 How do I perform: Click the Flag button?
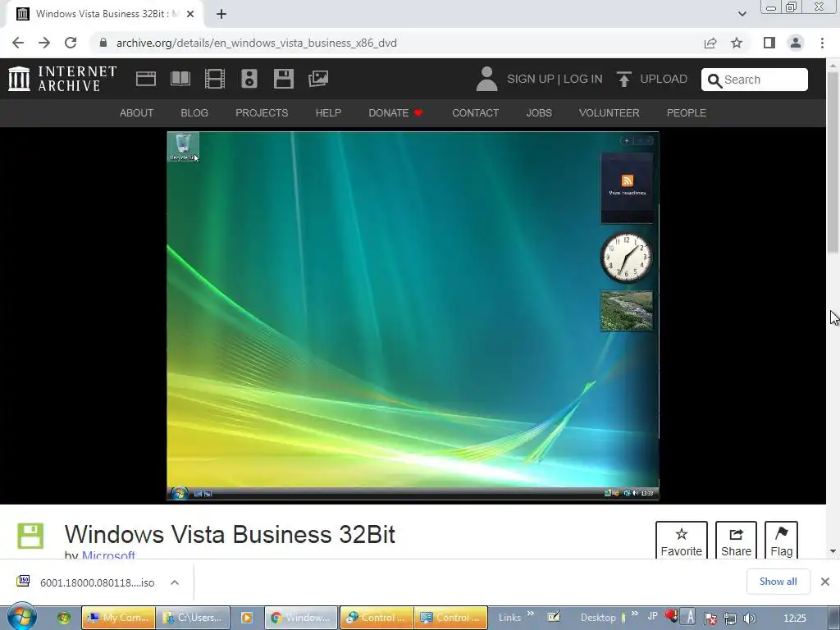[781, 540]
